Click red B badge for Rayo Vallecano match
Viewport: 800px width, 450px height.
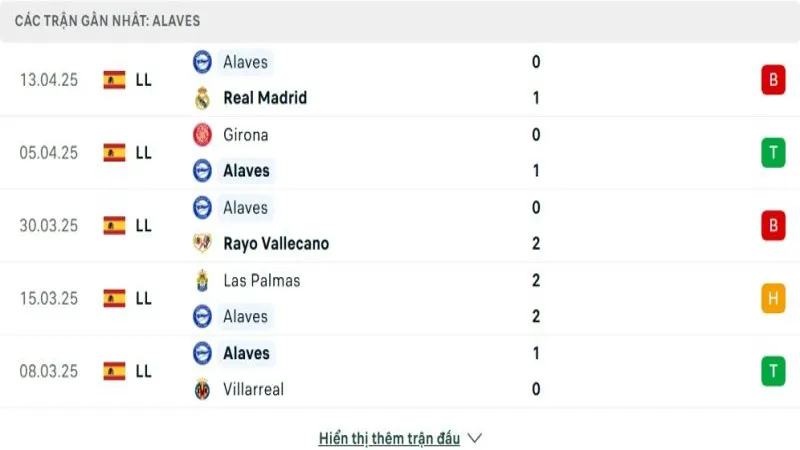point(772,226)
